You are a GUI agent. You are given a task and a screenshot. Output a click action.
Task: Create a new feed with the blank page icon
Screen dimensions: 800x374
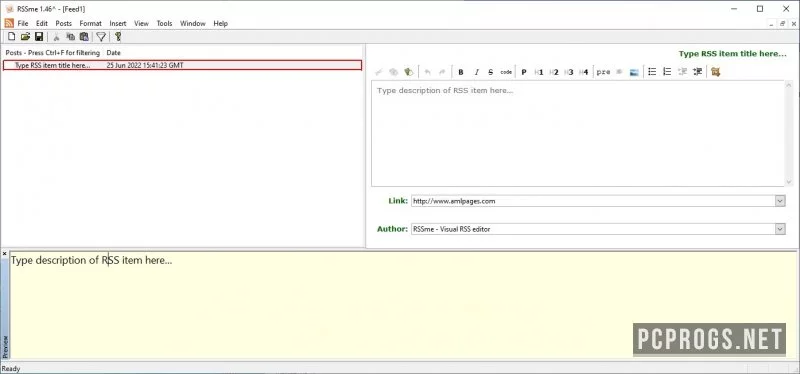12,37
